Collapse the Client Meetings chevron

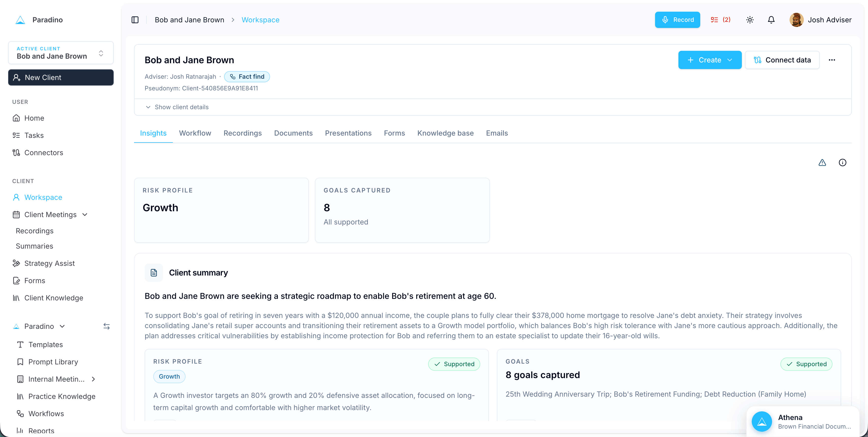tap(85, 215)
